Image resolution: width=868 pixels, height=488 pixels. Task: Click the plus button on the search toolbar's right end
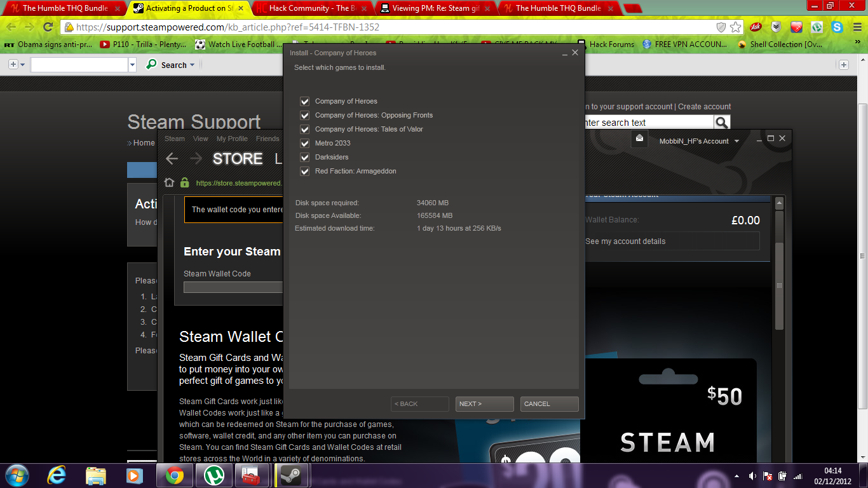pos(844,65)
